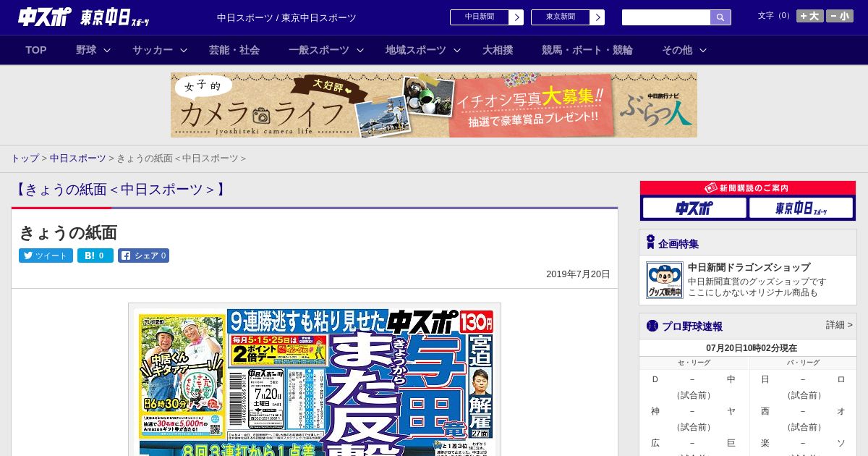Open the 一般スポーツ navigation menu
This screenshot has height=456, width=868.
[x=319, y=50]
